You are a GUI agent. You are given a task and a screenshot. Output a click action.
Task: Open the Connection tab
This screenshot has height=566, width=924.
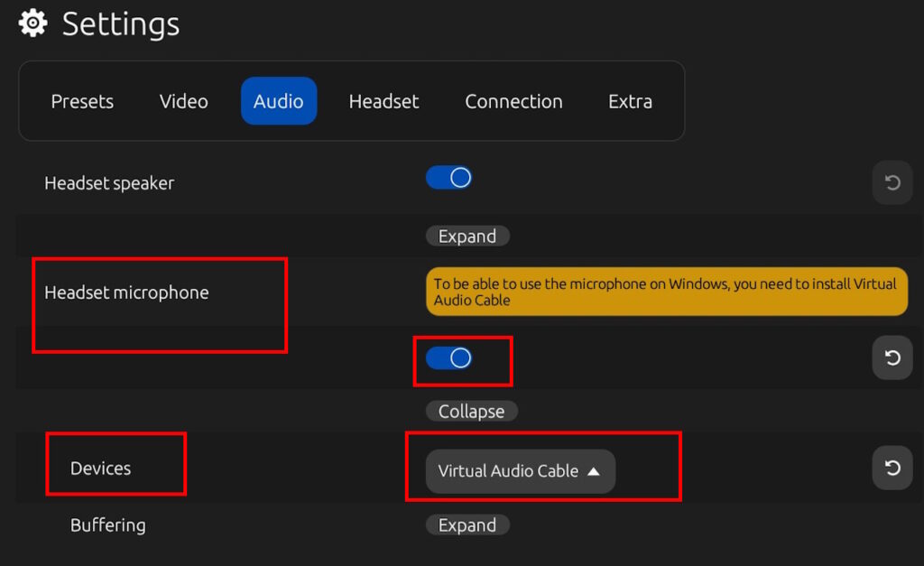tap(513, 101)
